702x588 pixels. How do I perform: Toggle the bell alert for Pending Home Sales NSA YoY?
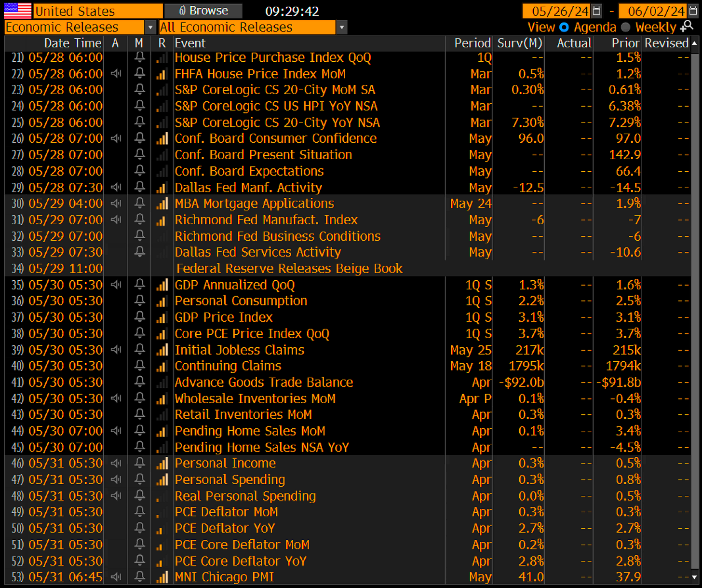140,447
